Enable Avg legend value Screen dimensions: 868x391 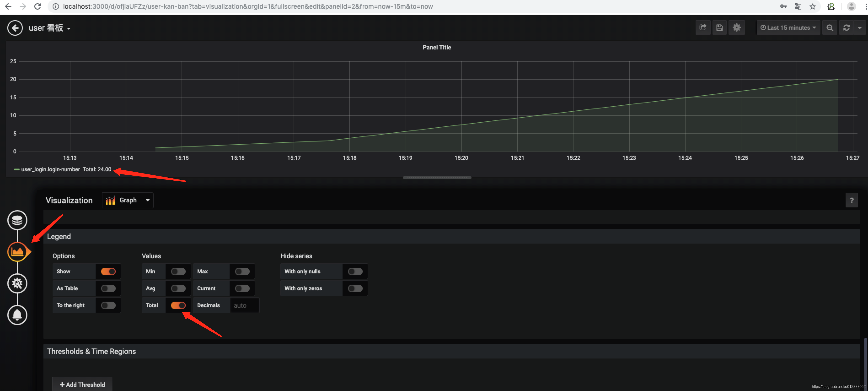point(178,288)
